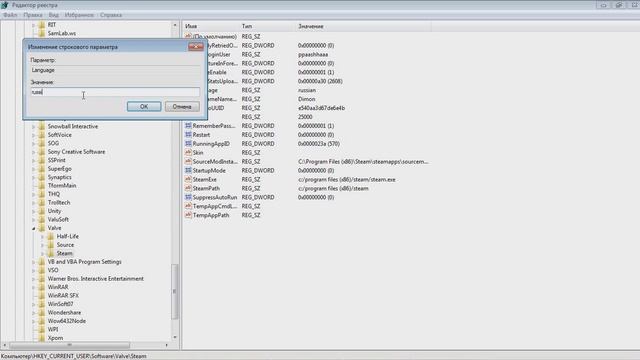Click the Language parameter name field
Screen dimensions: 640x360
pyautogui.click(x=115, y=70)
